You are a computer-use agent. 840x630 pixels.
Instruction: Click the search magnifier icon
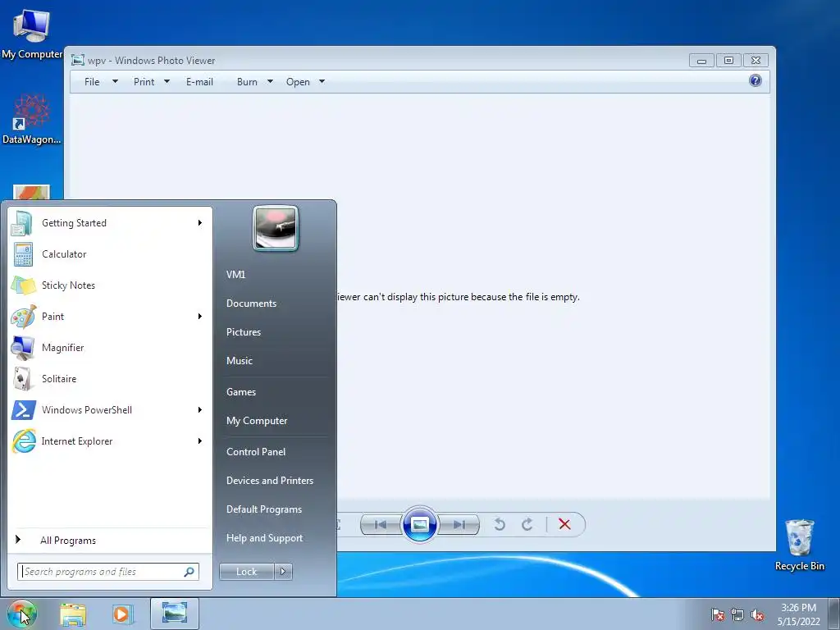(x=189, y=572)
